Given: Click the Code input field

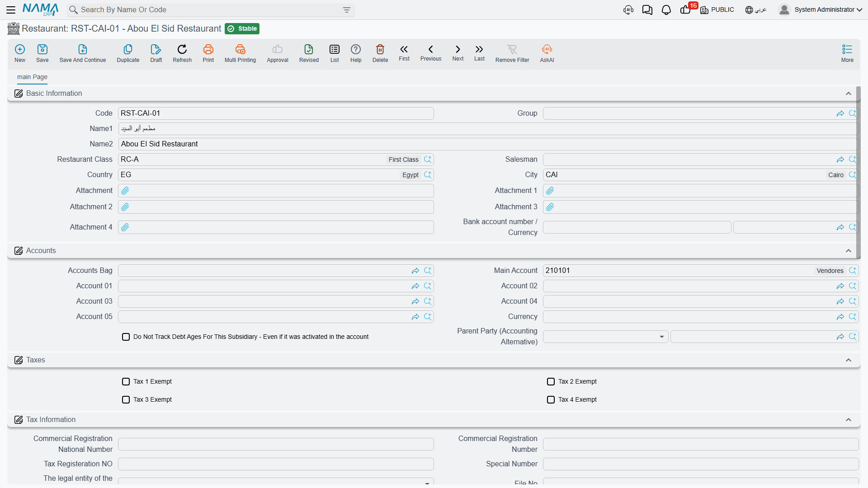Looking at the screenshot, I should pyautogui.click(x=276, y=113).
